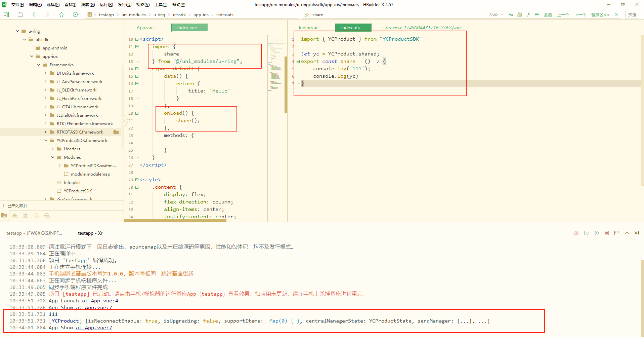Open the 编辑(E) menu
The height and width of the screenshot is (337, 644).
pyautogui.click(x=35, y=5)
